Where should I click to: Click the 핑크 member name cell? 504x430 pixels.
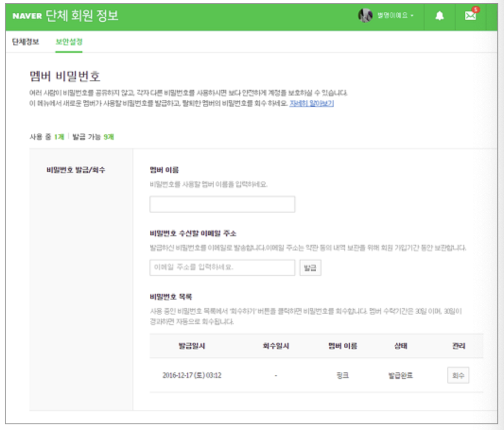click(343, 376)
